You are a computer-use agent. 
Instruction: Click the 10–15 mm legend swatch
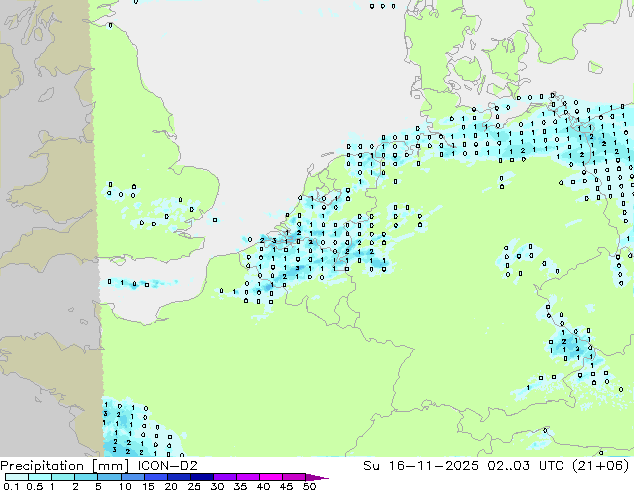click(132, 477)
